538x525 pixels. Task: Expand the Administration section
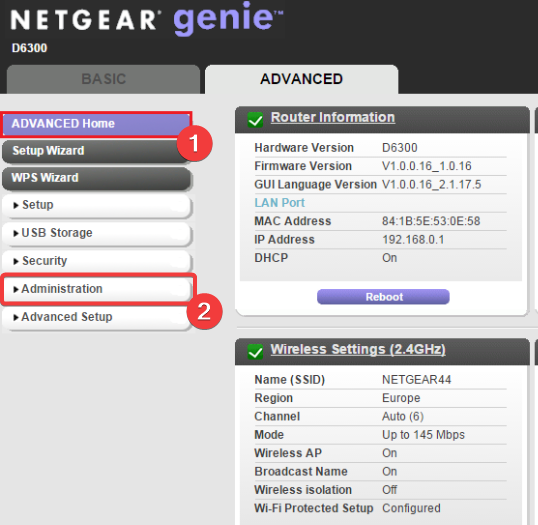pyautogui.click(x=97, y=289)
